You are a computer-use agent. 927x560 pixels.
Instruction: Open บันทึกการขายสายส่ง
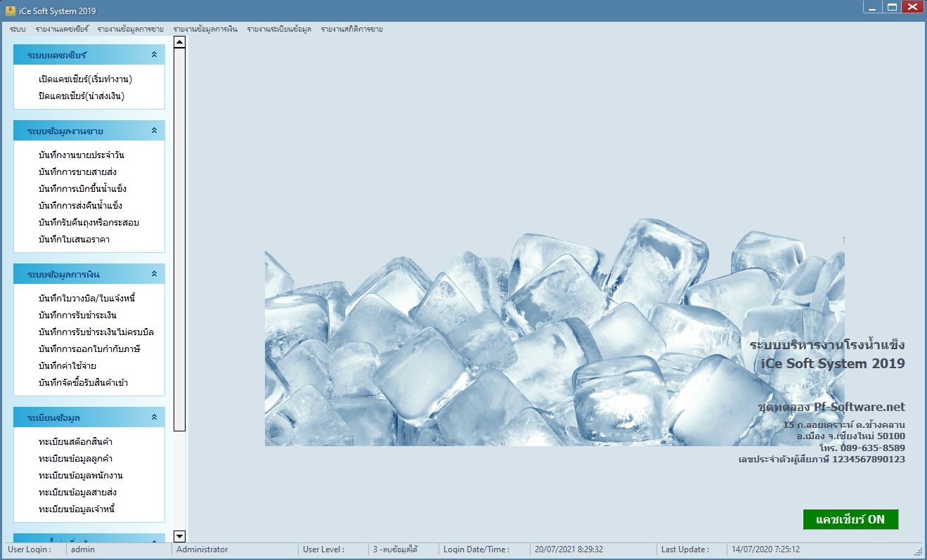point(77,172)
